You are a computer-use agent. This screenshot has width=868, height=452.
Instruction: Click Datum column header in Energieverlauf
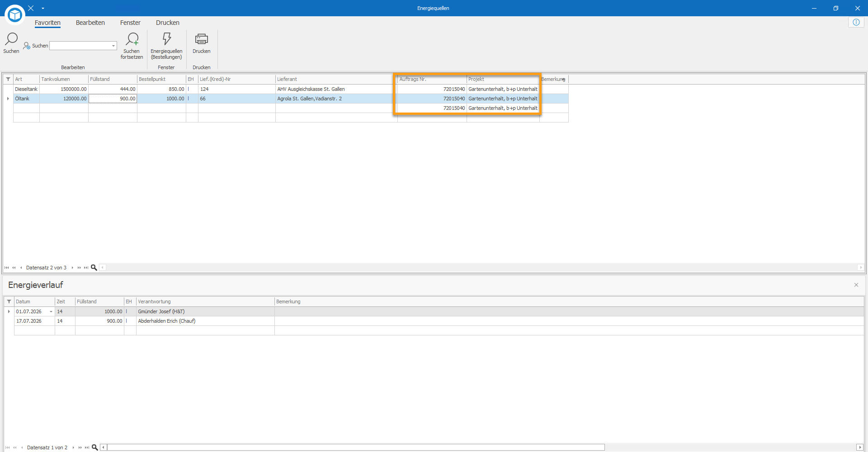[34, 301]
